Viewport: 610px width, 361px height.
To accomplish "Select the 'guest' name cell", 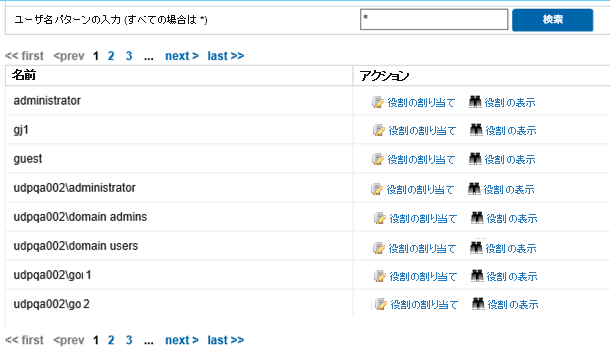I will click(x=179, y=159).
